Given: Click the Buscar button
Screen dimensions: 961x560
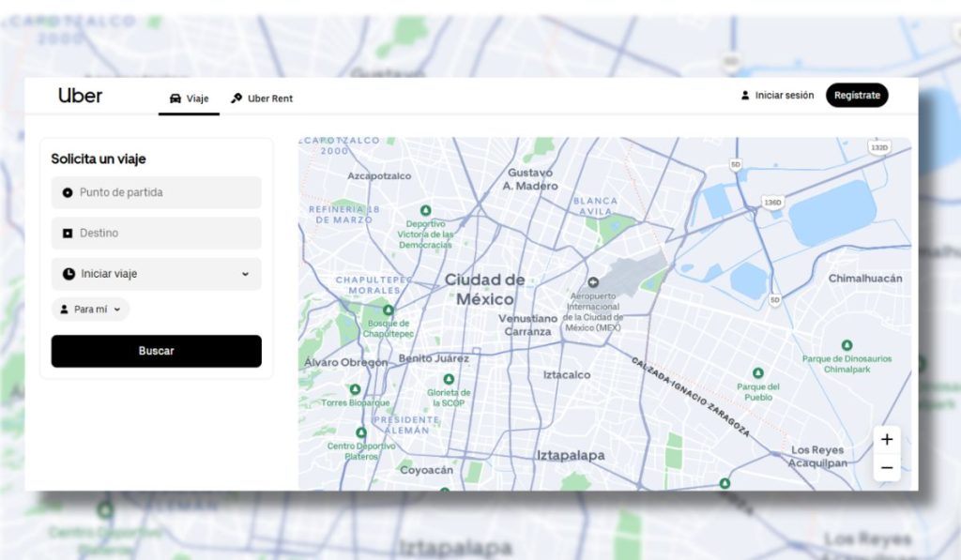Looking at the screenshot, I should (157, 351).
